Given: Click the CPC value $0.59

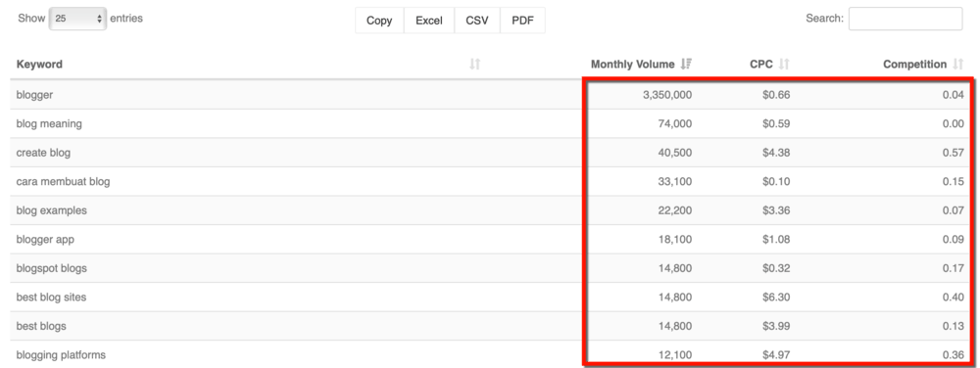Looking at the screenshot, I should pos(776,123).
